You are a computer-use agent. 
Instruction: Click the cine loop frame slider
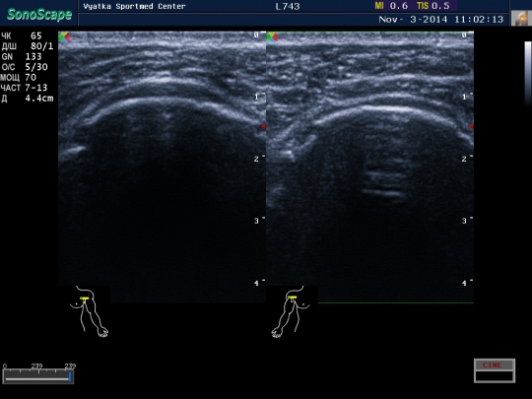click(38, 376)
